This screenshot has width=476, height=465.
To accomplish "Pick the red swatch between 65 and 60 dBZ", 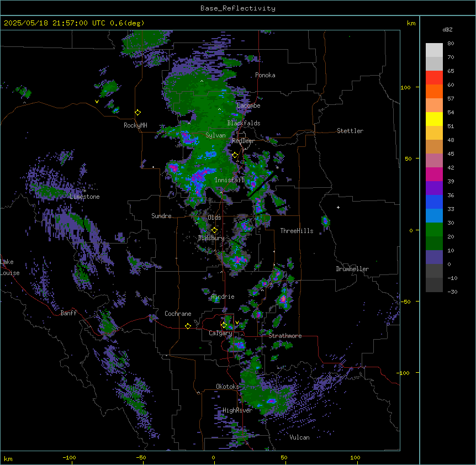I will point(434,77).
